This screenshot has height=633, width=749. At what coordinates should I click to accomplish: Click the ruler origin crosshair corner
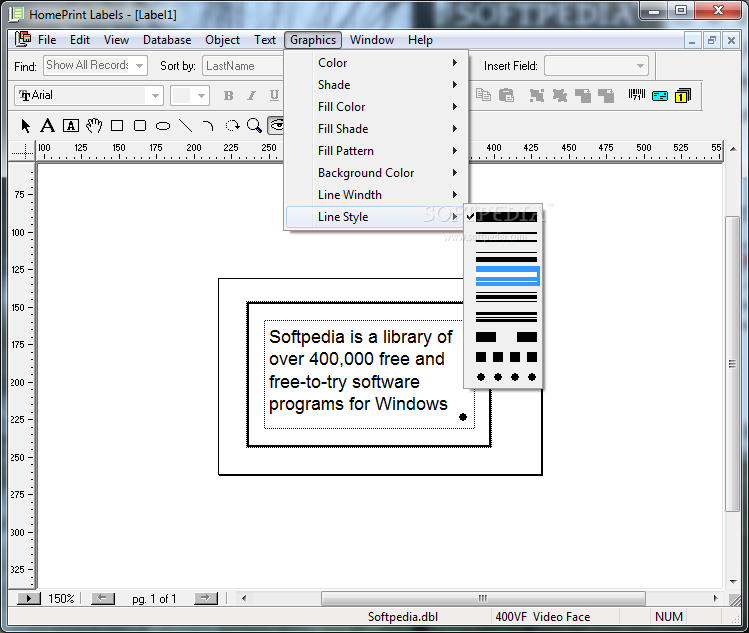tap(22, 151)
